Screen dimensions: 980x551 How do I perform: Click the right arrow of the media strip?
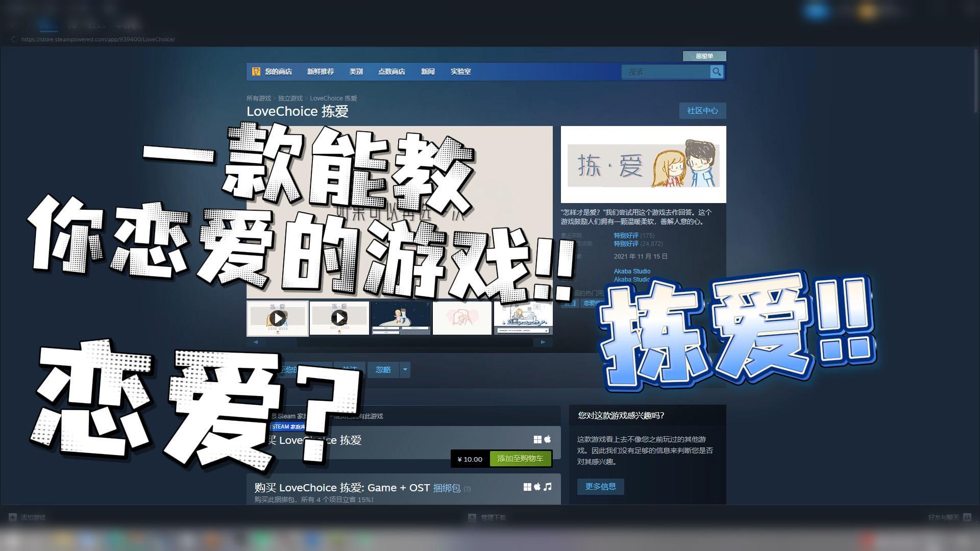pyautogui.click(x=543, y=342)
